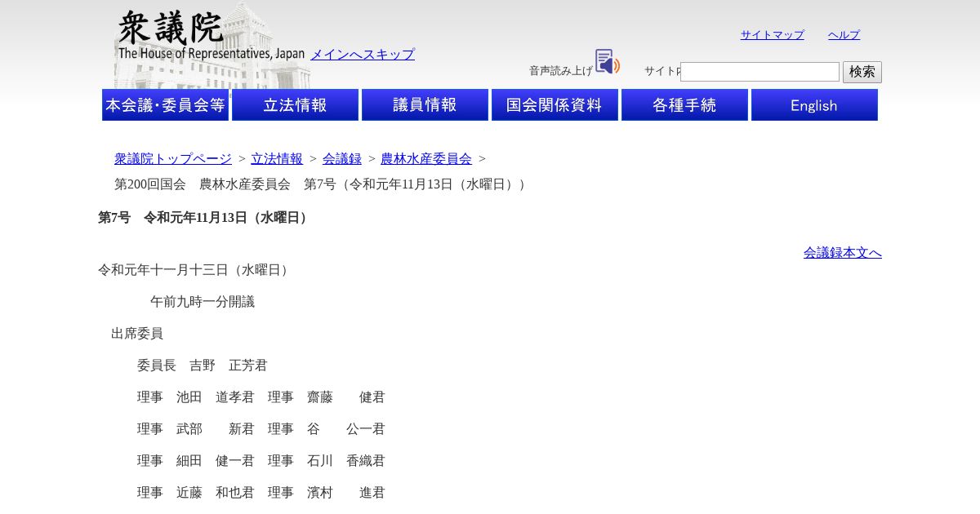Focus the site search input field
Viewport: 980px width, 514px height.
click(x=759, y=72)
